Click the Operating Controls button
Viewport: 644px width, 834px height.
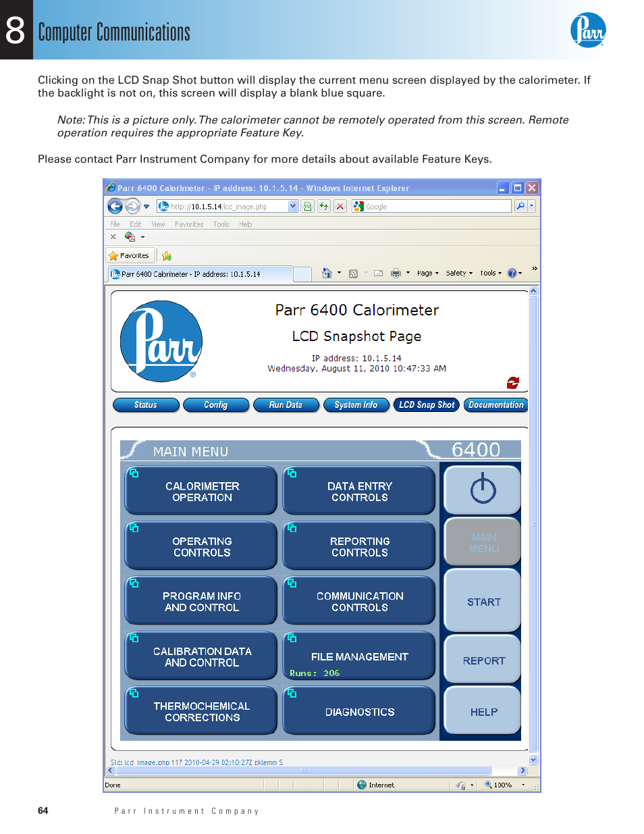click(201, 546)
